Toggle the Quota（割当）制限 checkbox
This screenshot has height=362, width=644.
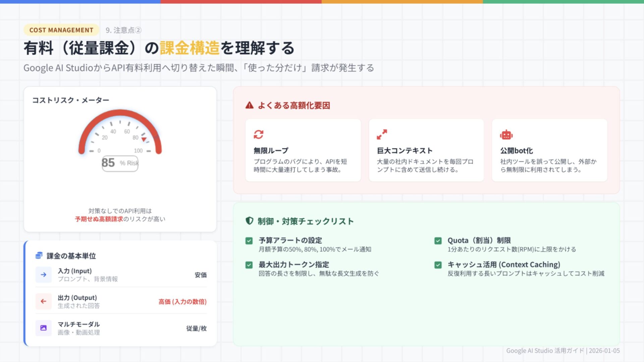point(438,241)
